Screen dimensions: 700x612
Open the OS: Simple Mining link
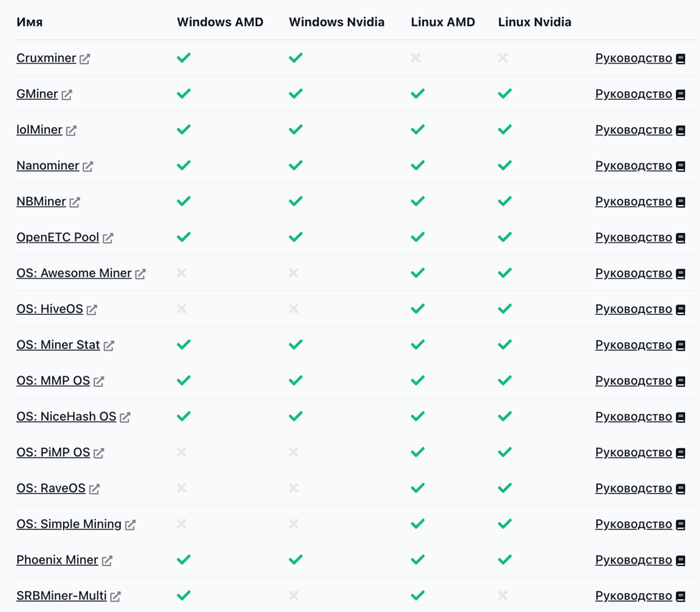click(x=68, y=524)
